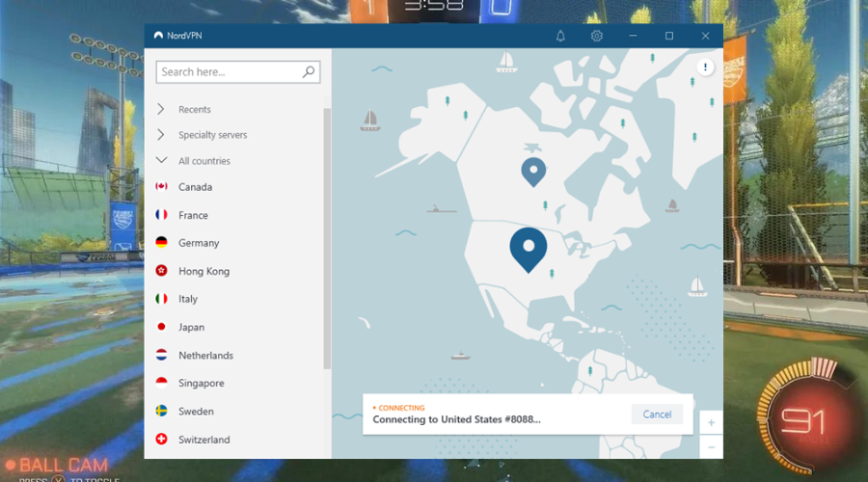Select the United States map pin
The width and height of the screenshot is (868, 482).
pyautogui.click(x=529, y=250)
